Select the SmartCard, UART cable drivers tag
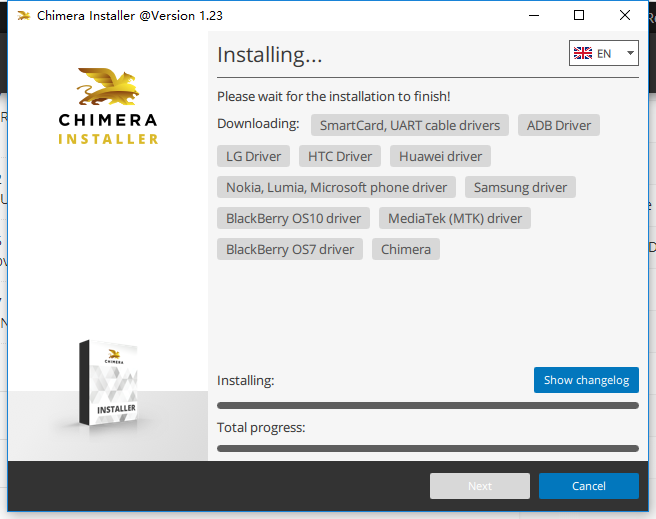Screen dimensions: 656x519 click(410, 125)
